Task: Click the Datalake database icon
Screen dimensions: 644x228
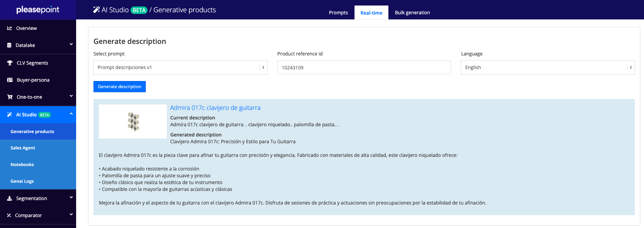Action: (x=9, y=45)
